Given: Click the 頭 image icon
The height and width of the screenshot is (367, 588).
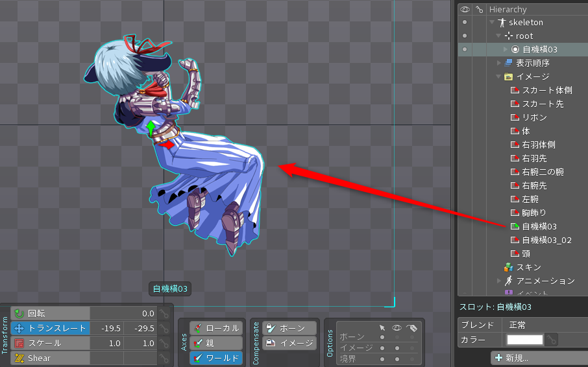Looking at the screenshot, I should click(x=515, y=254).
